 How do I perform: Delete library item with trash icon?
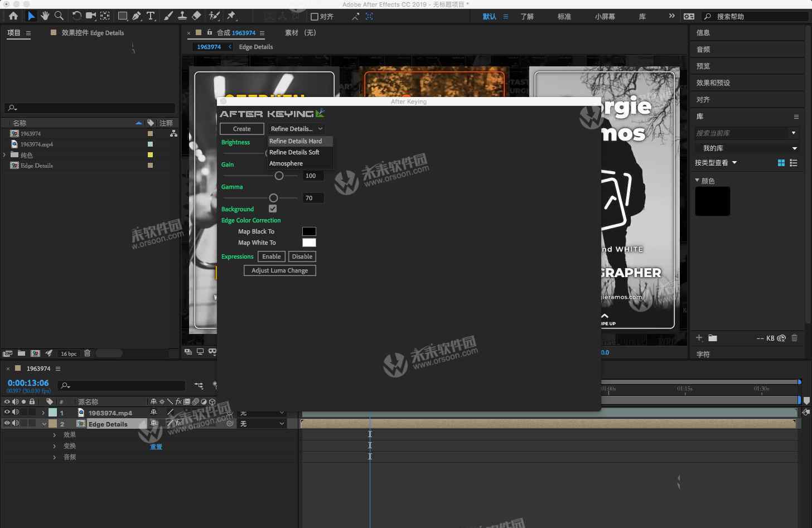pyautogui.click(x=795, y=338)
